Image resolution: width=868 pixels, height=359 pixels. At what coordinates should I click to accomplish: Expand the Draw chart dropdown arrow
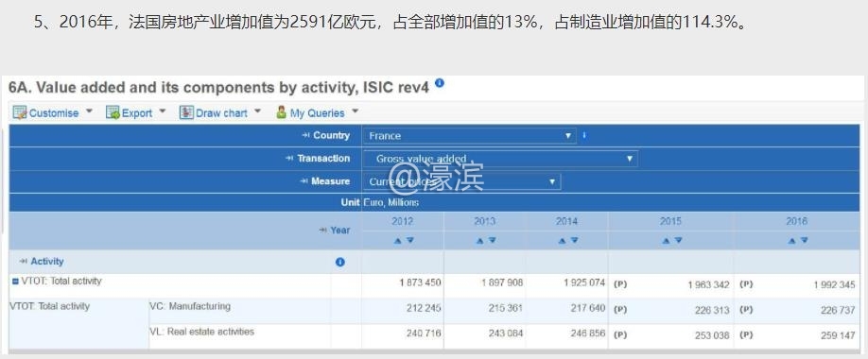point(257,111)
